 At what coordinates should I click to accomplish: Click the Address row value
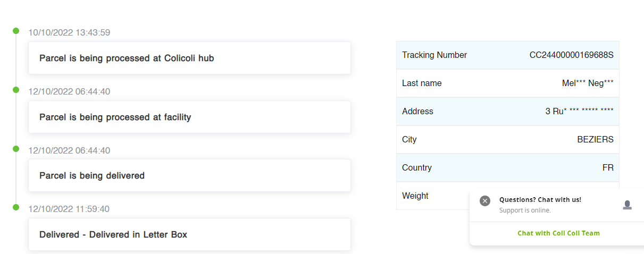(x=579, y=112)
